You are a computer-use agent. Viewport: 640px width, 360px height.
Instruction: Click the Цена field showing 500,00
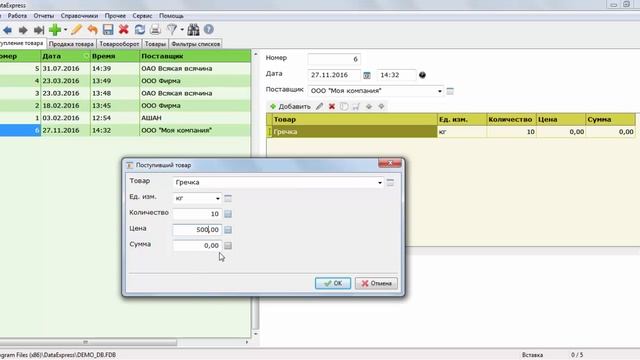197,230
